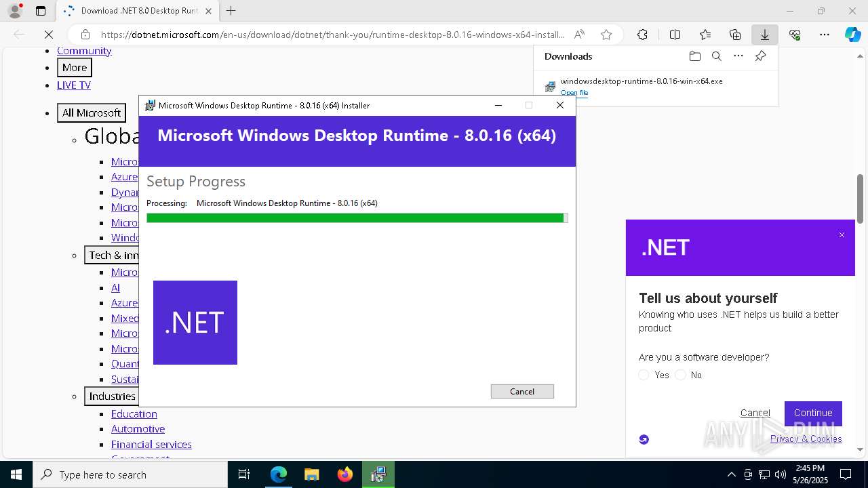Add this page to favorites
868x488 pixels.
point(606,35)
